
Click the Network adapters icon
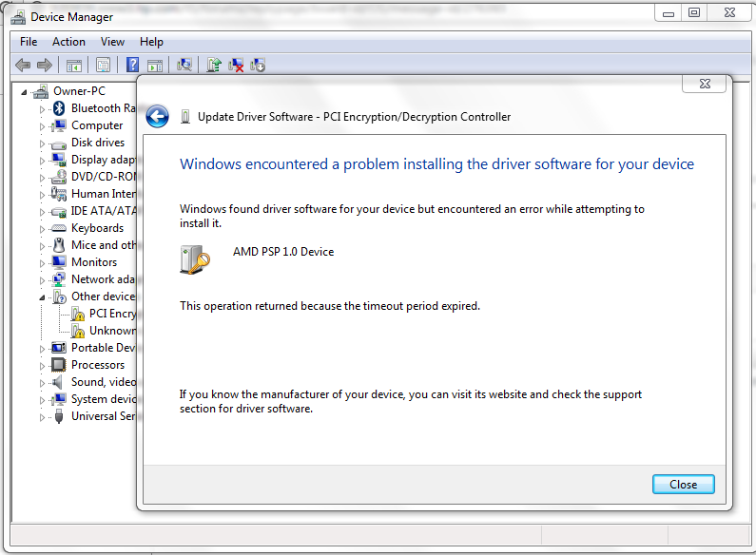pos(59,279)
